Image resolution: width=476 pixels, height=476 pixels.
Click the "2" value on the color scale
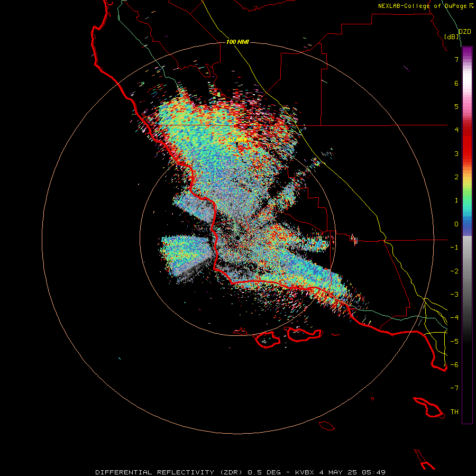[x=456, y=177]
